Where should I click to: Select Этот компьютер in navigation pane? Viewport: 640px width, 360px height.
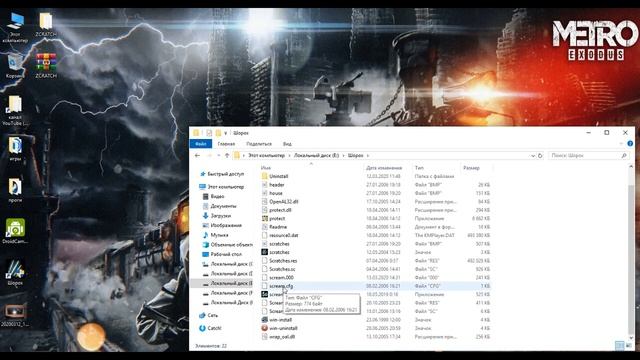click(222, 187)
